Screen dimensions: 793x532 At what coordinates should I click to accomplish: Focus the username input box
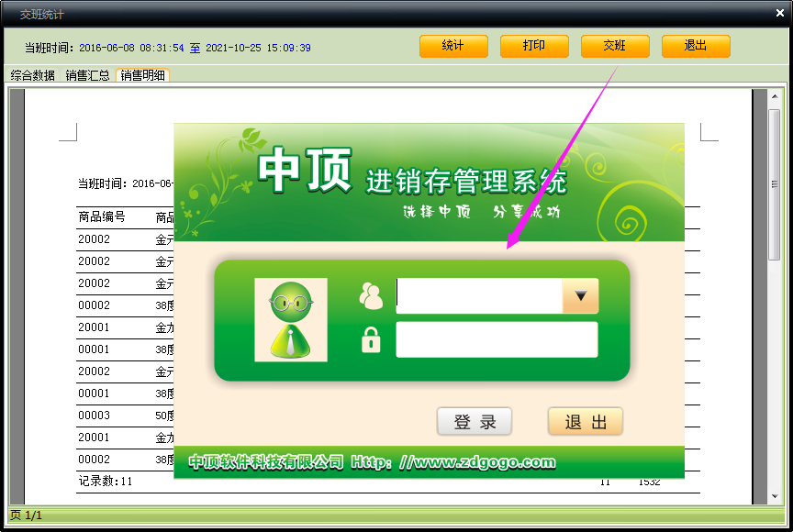[x=479, y=295]
